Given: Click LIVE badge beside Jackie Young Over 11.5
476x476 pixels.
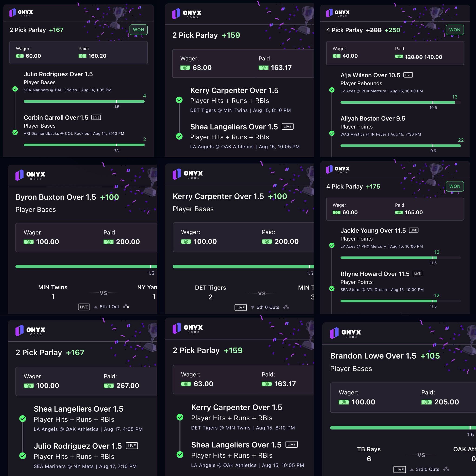Looking at the screenshot, I should click(x=413, y=230).
